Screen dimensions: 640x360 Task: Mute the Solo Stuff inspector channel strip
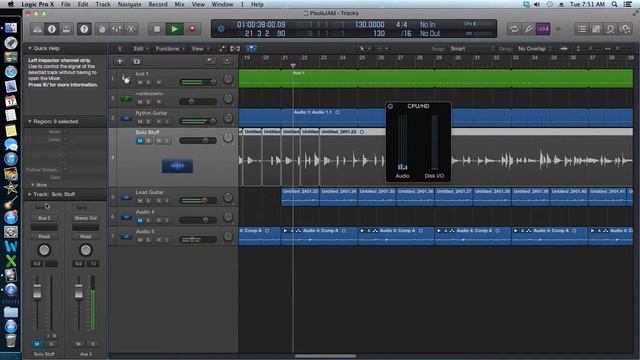coord(37,344)
